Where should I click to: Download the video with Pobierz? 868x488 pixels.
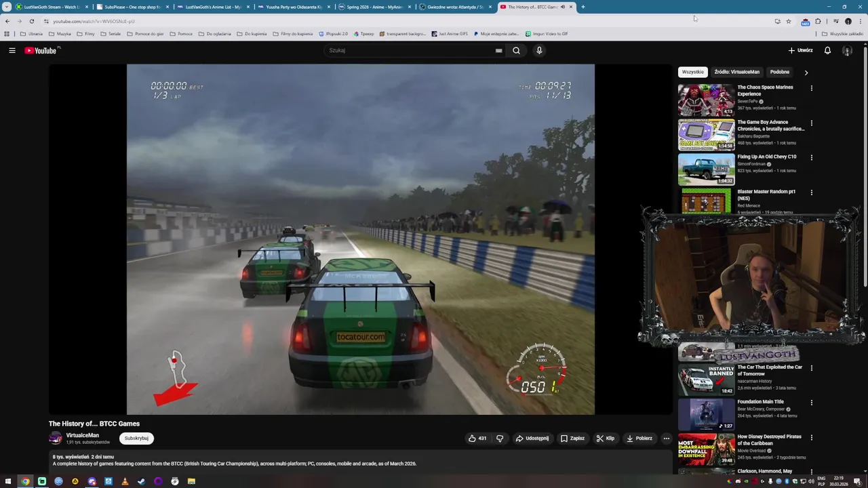pos(639,439)
